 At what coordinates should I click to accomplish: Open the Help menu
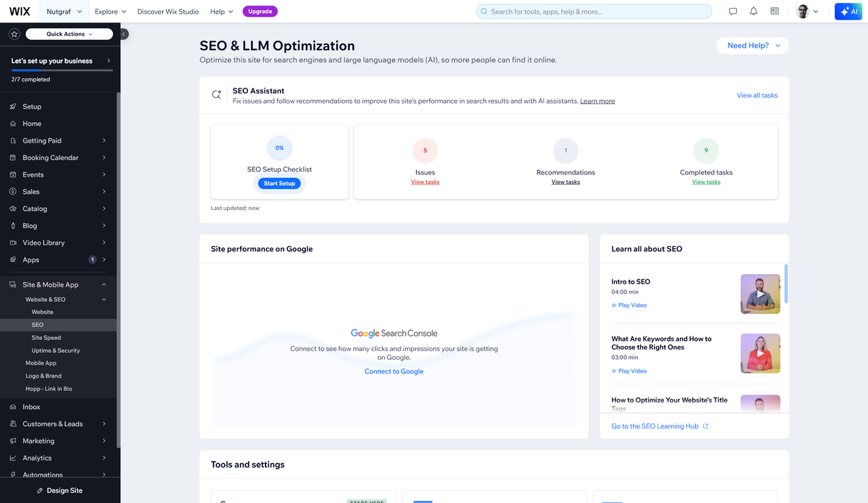[x=221, y=12]
